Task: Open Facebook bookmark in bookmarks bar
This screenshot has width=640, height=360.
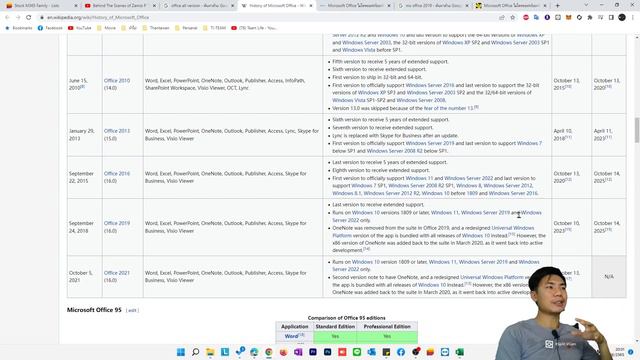Action: pos(50,28)
